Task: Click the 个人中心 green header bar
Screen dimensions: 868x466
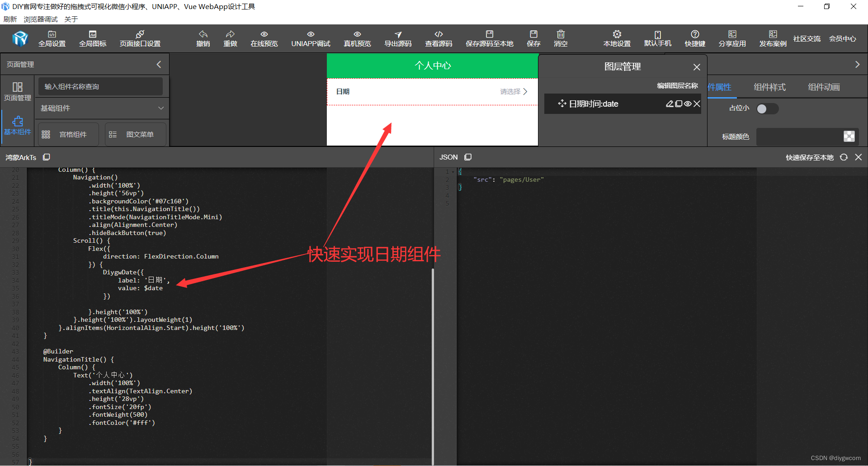Action: (432, 66)
